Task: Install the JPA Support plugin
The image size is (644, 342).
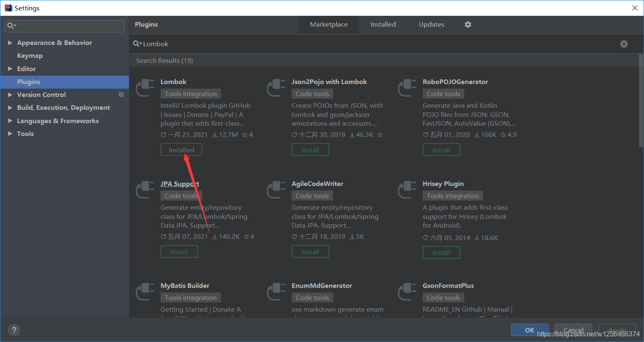Action: pyautogui.click(x=179, y=252)
